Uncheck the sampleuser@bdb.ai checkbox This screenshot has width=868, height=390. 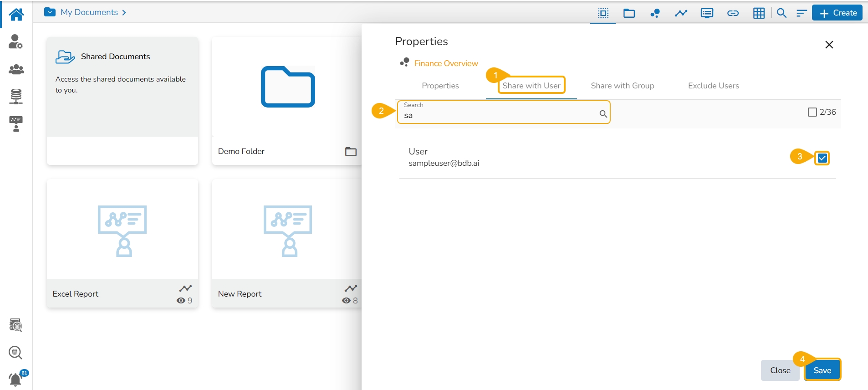822,158
